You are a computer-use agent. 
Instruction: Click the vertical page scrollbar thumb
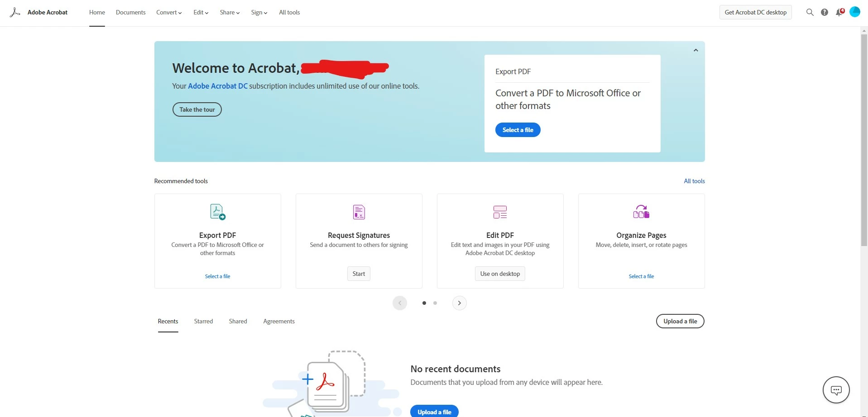click(864, 140)
